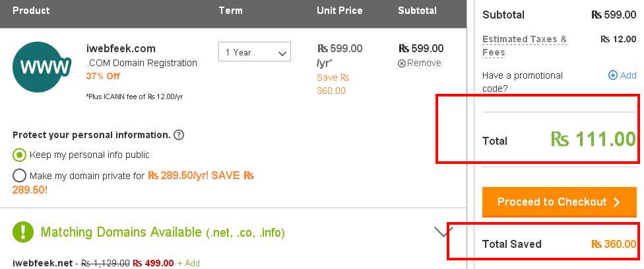Click the green exclamation alert icon
The image size is (644, 269).
point(24,232)
